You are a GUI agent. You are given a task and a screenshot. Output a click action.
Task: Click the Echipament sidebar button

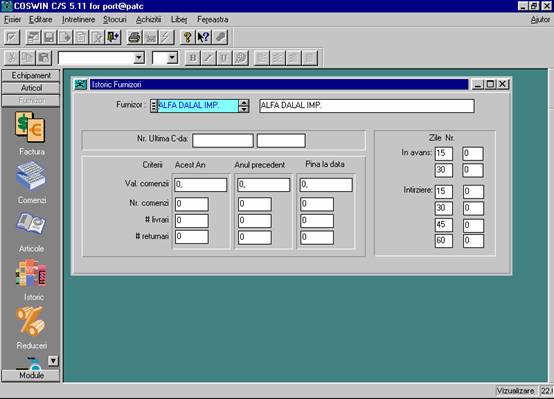click(31, 76)
